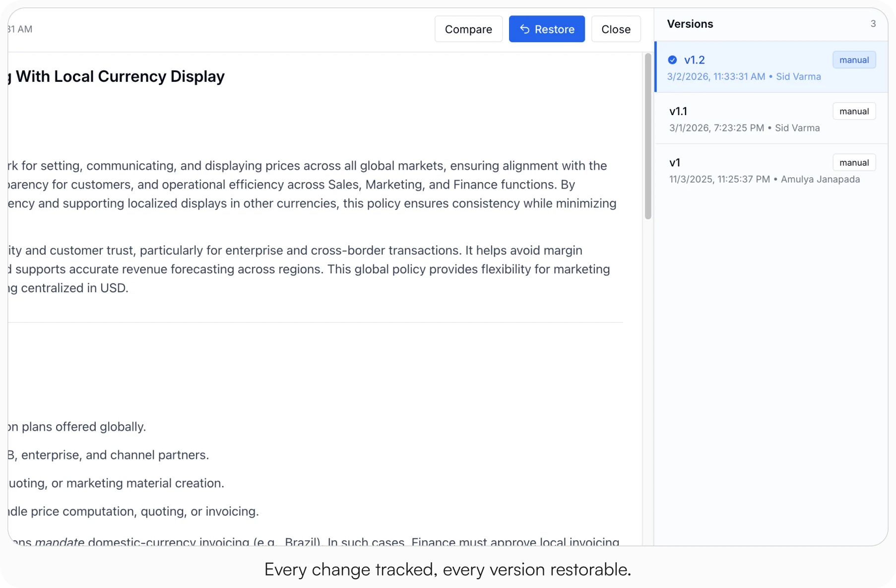Click the 3/2/2026, 11:33:31 AM timestamp
The image size is (896, 588).
(716, 76)
